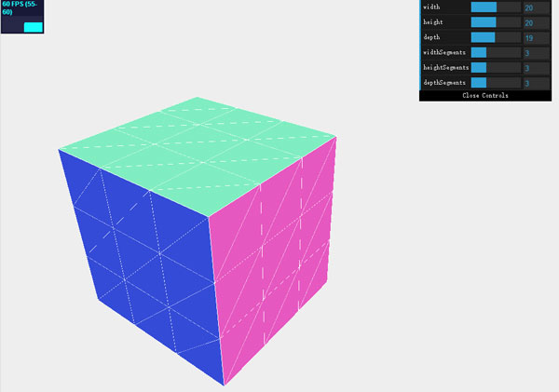Click the widthSegments label

pos(444,53)
